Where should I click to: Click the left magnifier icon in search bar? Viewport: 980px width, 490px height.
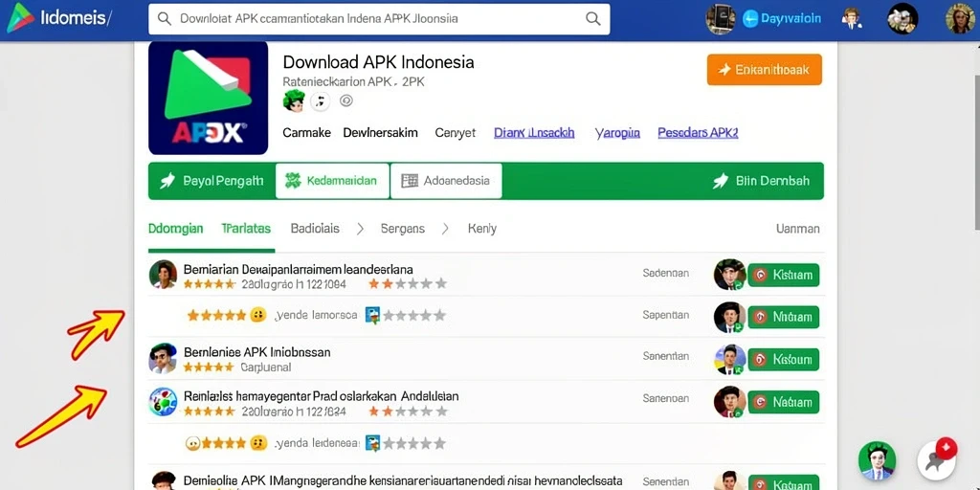pos(165,19)
